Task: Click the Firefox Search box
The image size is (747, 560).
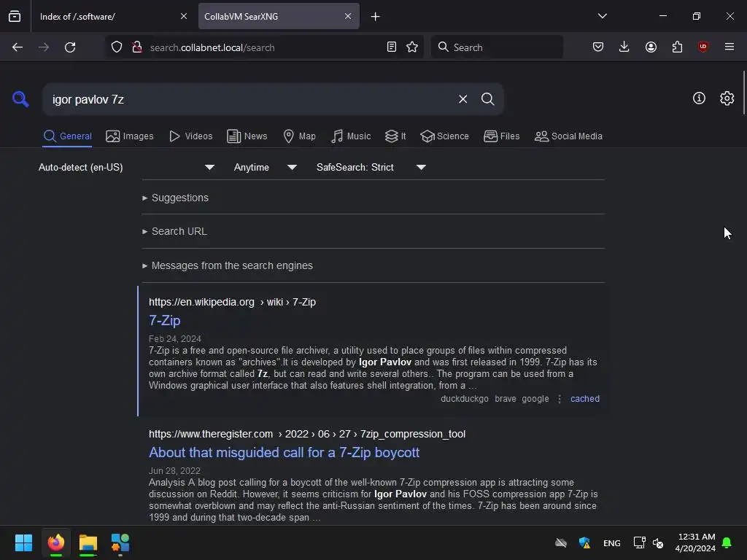Action: click(x=497, y=47)
